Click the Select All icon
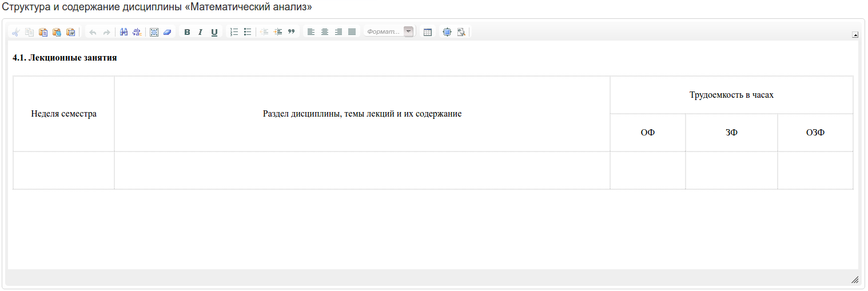The height and width of the screenshot is (291, 868). click(154, 32)
